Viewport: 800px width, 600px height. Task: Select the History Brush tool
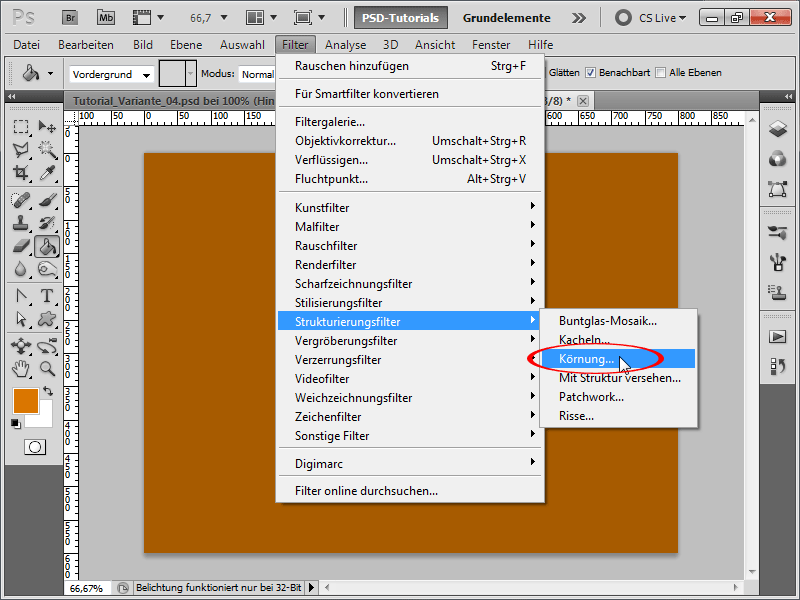47,223
